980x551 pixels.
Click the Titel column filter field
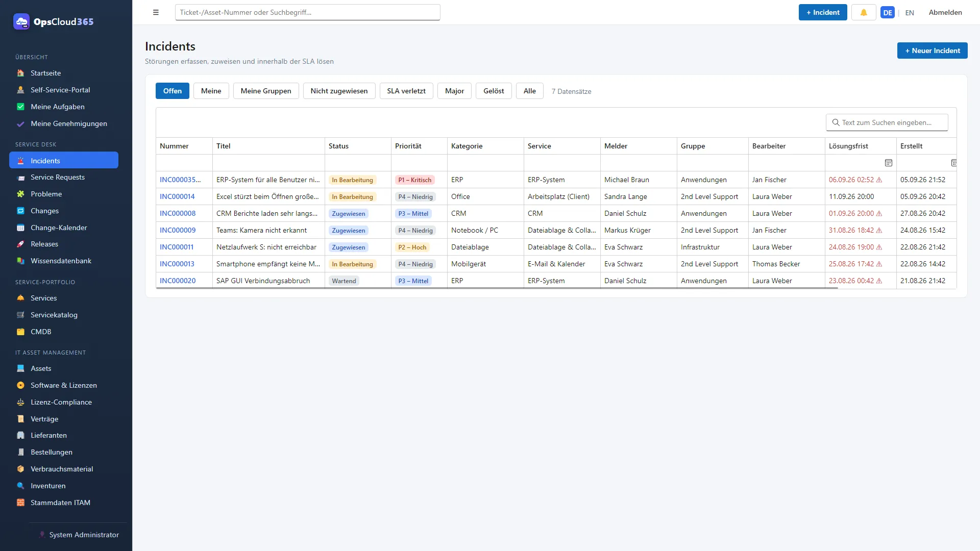268,163
